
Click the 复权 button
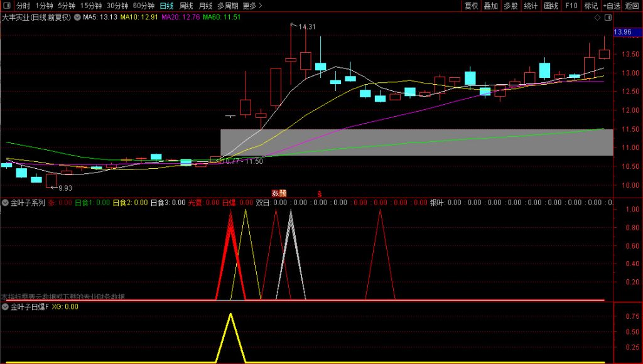click(471, 6)
